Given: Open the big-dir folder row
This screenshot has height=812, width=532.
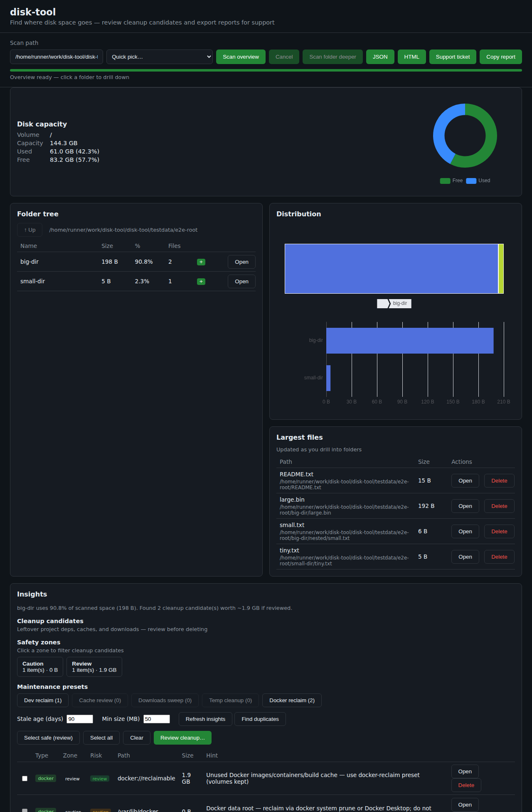Looking at the screenshot, I should click(x=241, y=262).
